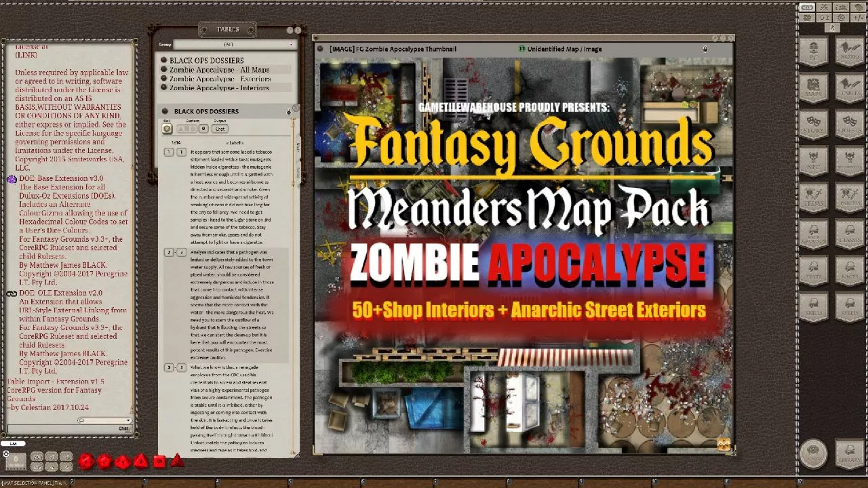Viewport: 868px width, 488px height.
Task: Click the modifier box at bottom left
Action: 16,462
